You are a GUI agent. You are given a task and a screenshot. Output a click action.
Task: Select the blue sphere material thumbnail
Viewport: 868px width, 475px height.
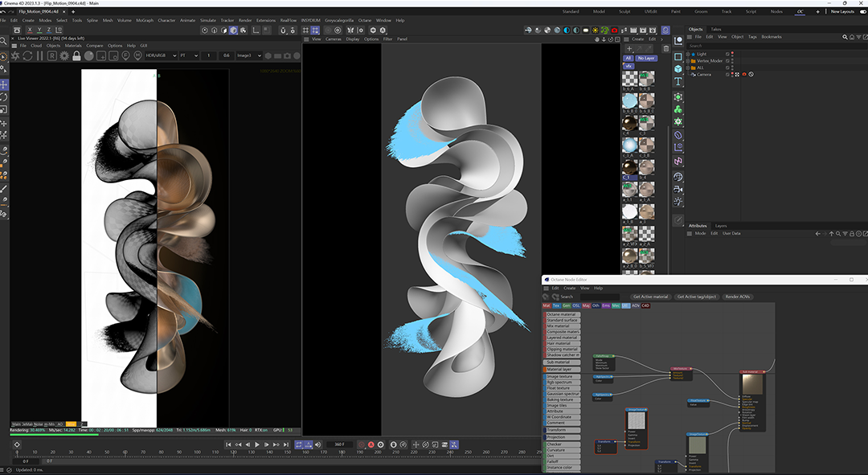[x=629, y=100]
